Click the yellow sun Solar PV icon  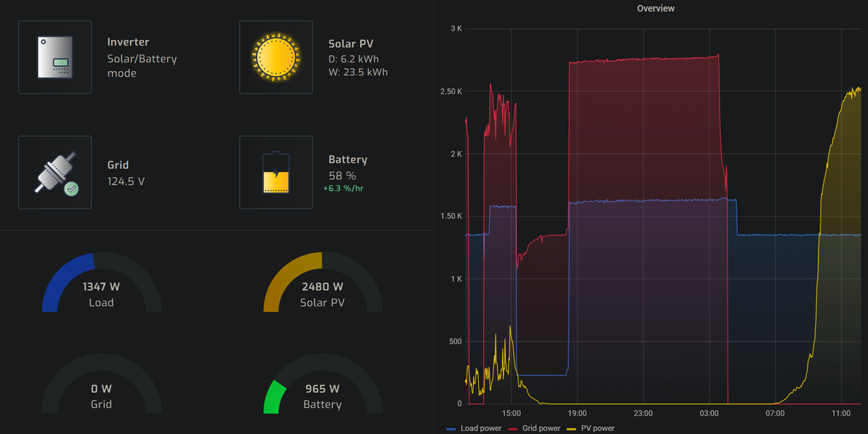coord(275,57)
